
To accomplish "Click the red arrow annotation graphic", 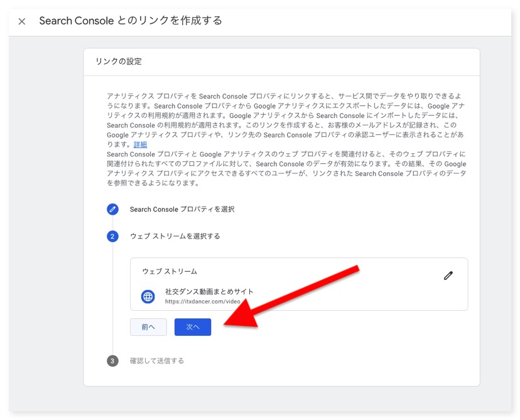I will click(301, 295).
